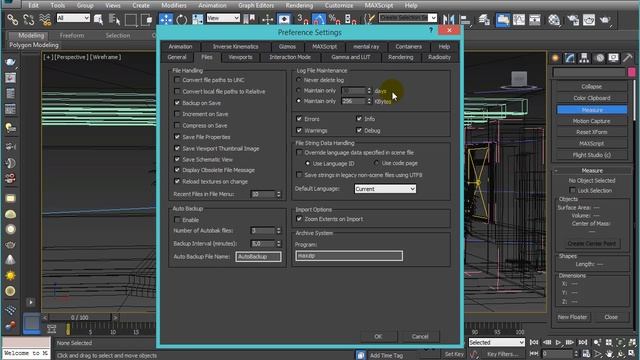Open the Utilities hammer tab icon
The height and width of the screenshot is (360, 640).
point(627,58)
